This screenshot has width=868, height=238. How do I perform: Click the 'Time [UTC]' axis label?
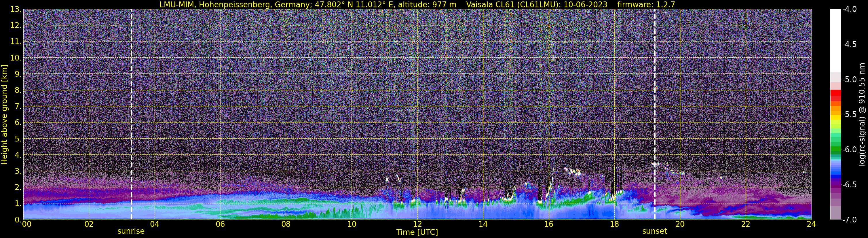417,232
